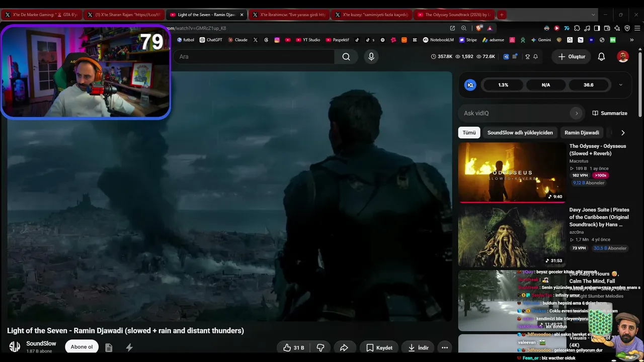Open The Odyssey Slowed Reverb thumbnail

(512, 172)
